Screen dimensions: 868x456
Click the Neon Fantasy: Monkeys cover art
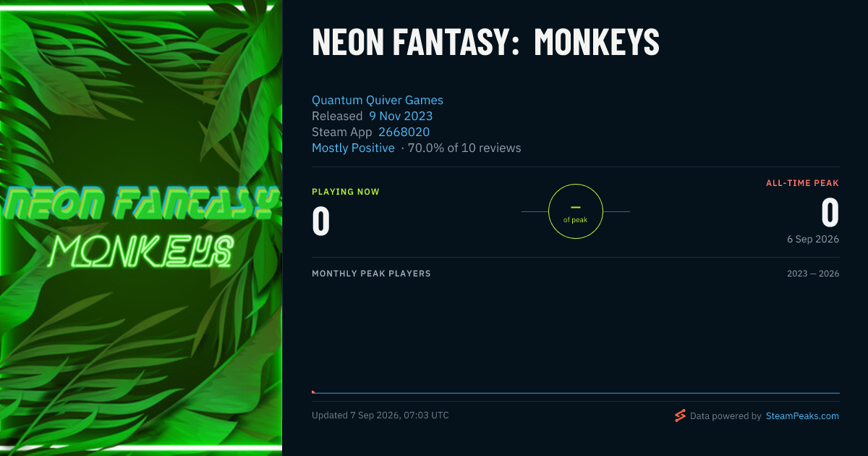coord(141,228)
